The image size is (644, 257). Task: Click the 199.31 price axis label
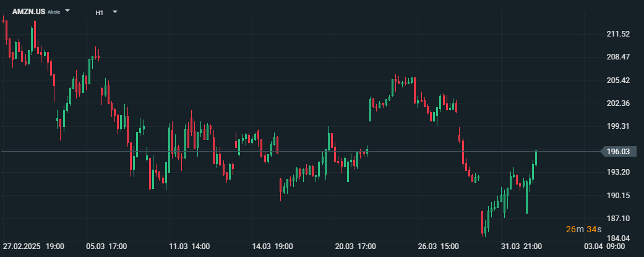tap(618, 126)
